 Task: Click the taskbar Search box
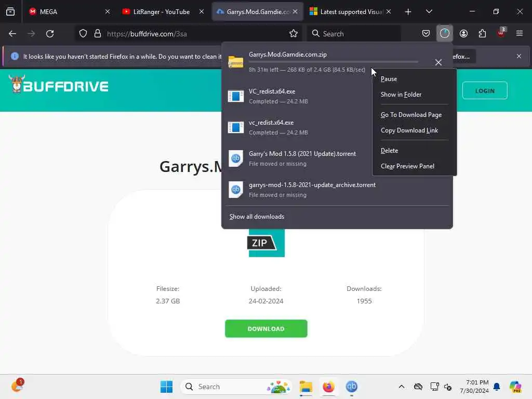tap(236, 387)
